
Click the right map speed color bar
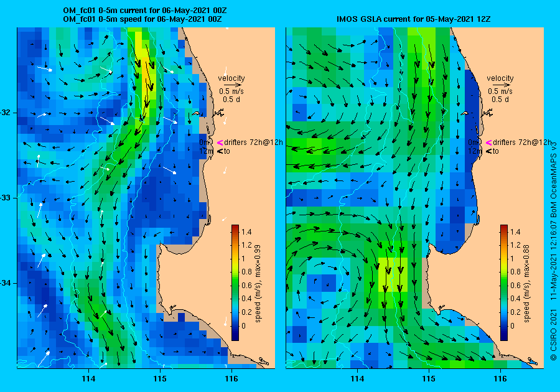(x=503, y=282)
